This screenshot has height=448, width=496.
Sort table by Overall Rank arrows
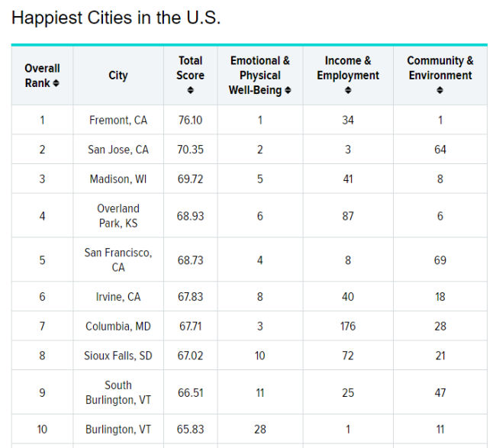click(x=56, y=83)
